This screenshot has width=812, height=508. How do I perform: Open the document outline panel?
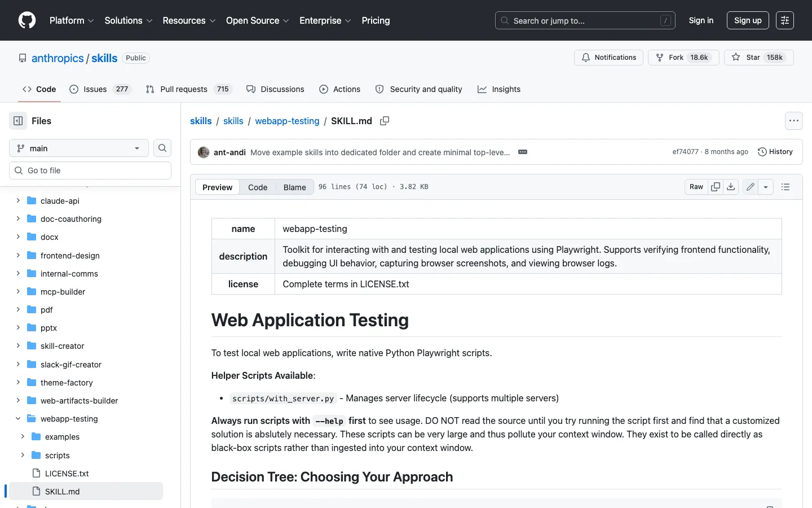click(785, 187)
